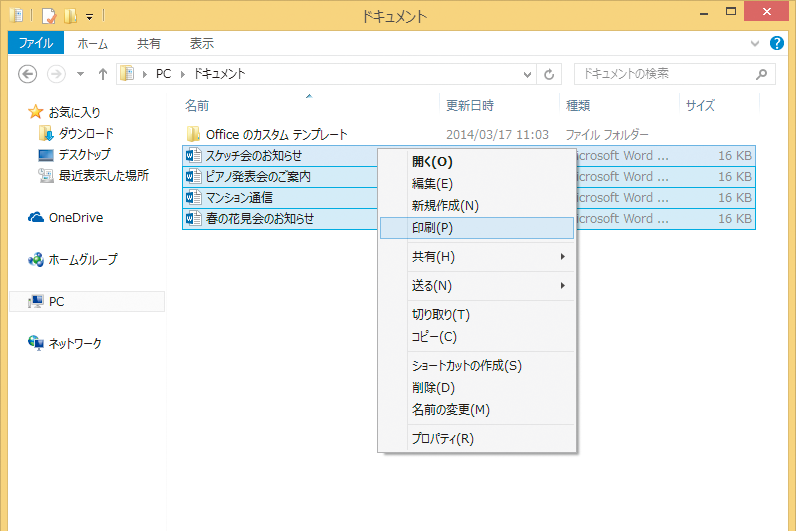Go up one folder level

click(103, 74)
